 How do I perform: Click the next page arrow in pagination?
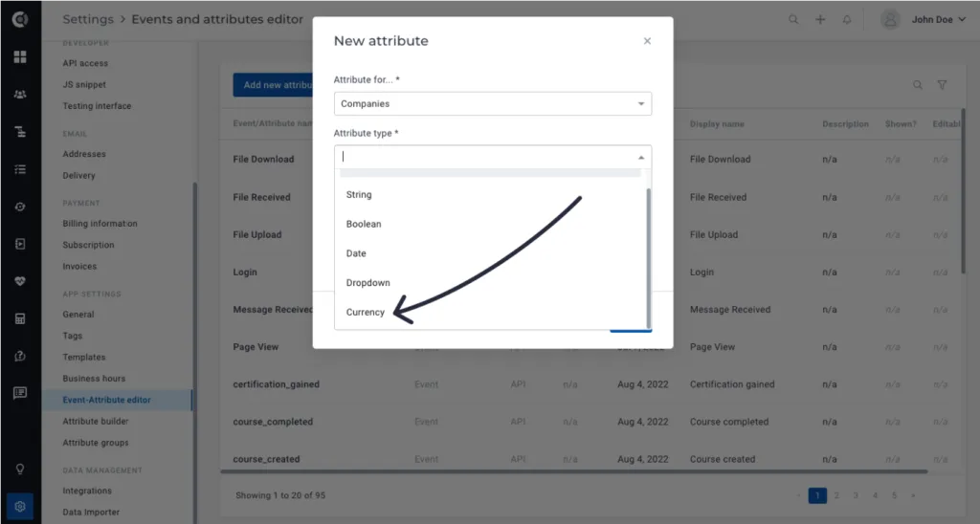913,495
